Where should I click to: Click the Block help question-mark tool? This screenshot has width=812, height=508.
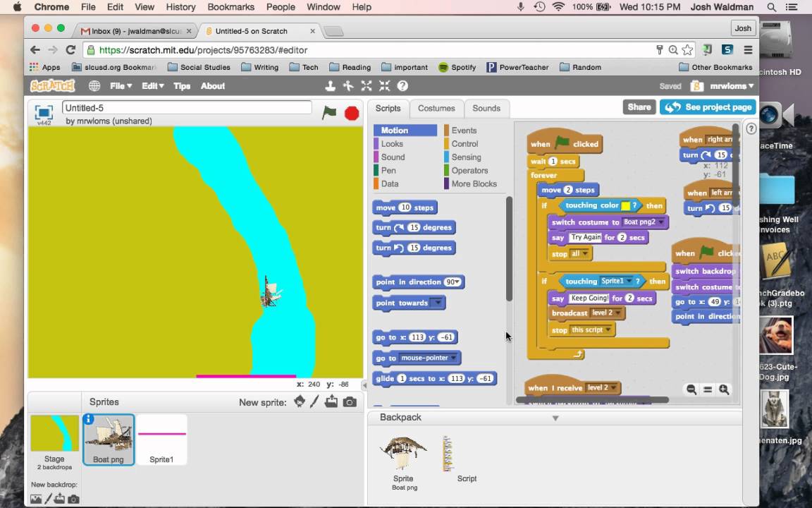[402, 86]
